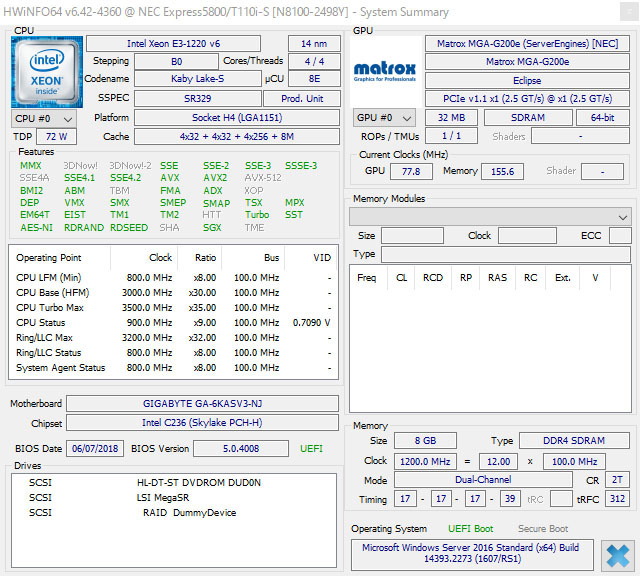The height and width of the screenshot is (576, 640).
Task: Expand the Memory Modules dropdown list
Action: [x=490, y=217]
